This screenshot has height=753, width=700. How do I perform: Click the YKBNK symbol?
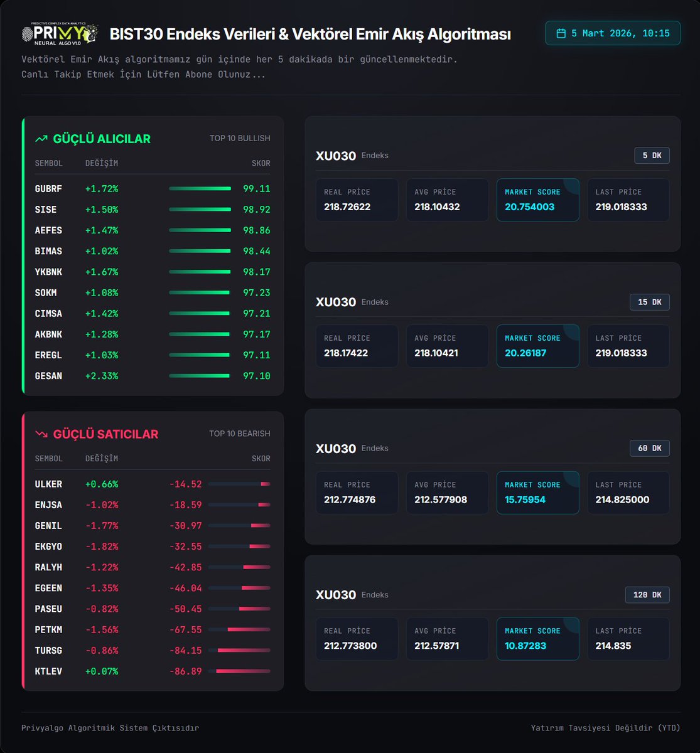point(48,272)
